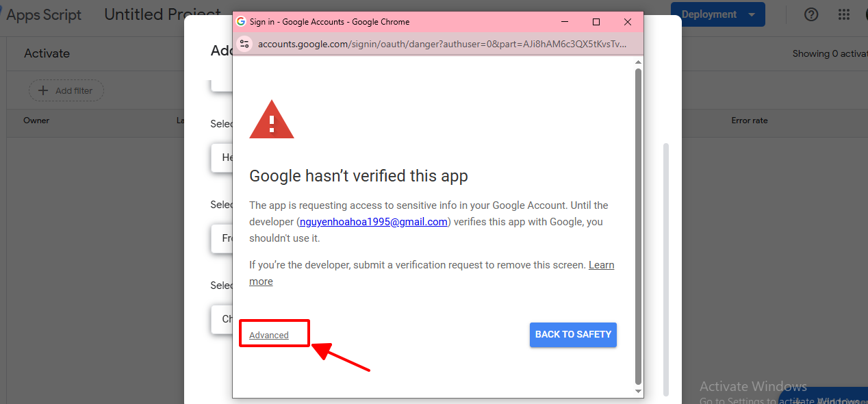Viewport: 868px width, 404px height.
Task: Open the Help question mark icon
Action: click(811, 14)
